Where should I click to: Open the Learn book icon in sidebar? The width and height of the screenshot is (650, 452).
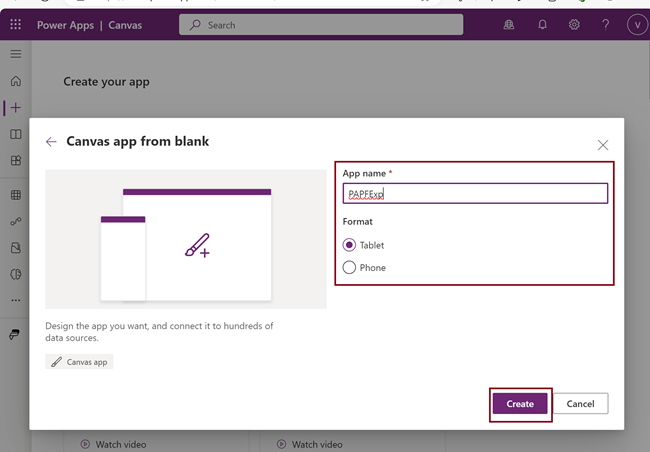click(16, 134)
